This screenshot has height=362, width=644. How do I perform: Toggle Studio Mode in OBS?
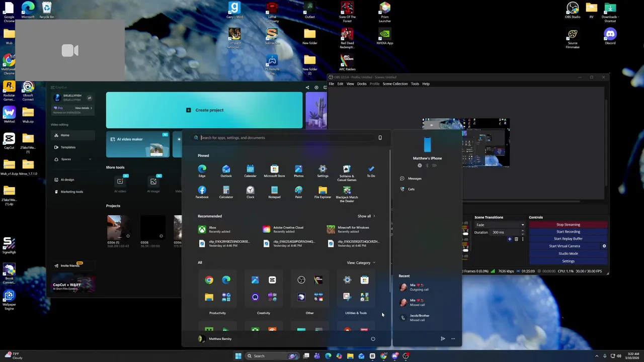[568, 253]
